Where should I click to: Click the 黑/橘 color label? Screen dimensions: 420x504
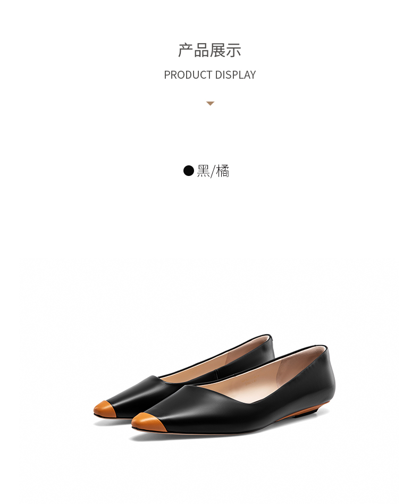[x=213, y=171]
